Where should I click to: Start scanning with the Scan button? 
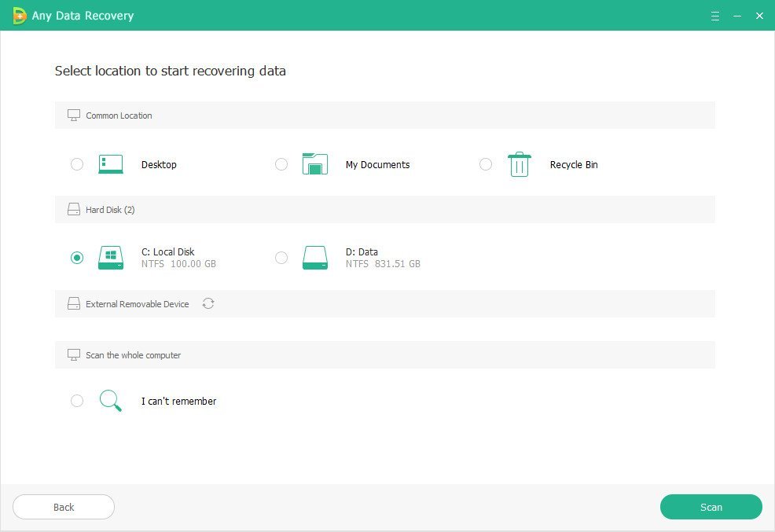(x=711, y=507)
